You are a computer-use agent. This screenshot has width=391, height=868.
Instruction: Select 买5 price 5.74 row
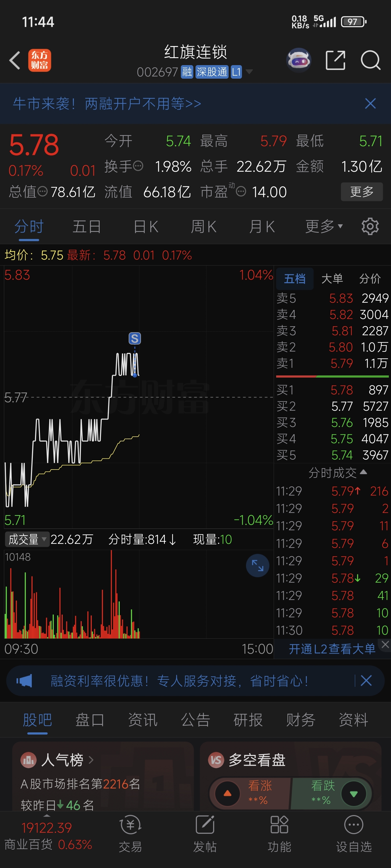point(332,455)
